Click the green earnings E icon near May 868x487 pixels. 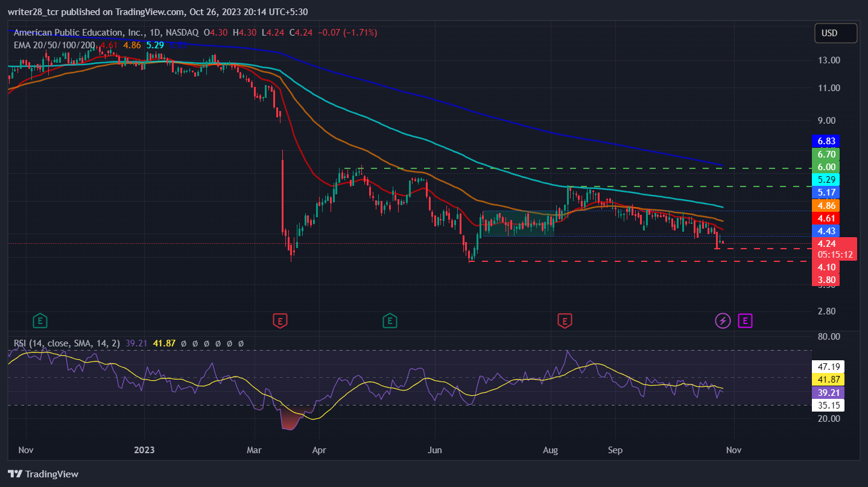[390, 320]
